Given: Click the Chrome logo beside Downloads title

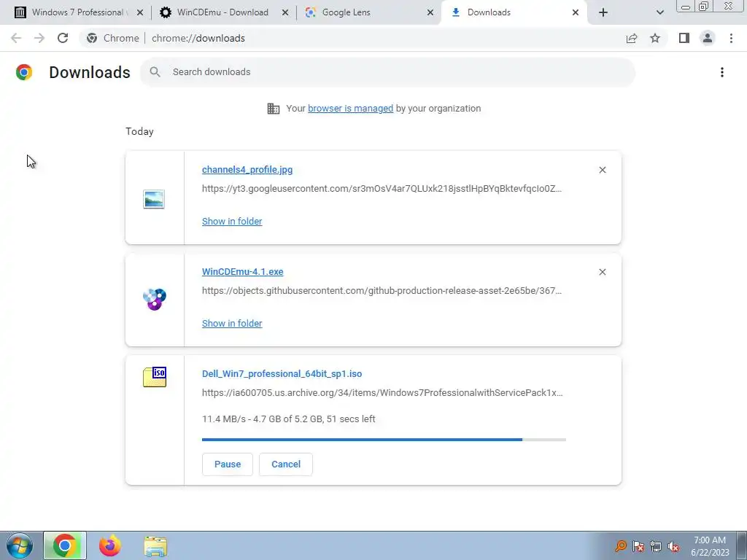Looking at the screenshot, I should [x=24, y=72].
